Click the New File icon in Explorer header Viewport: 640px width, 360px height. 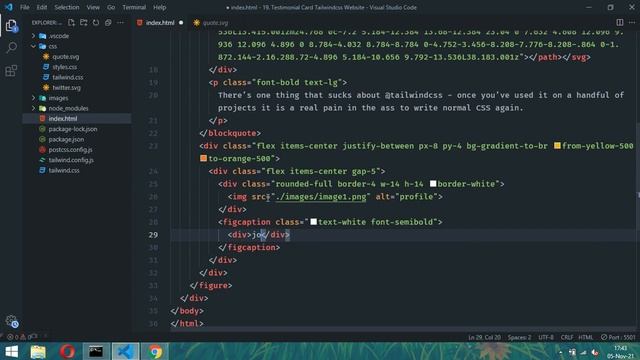pyautogui.click(x=71, y=22)
